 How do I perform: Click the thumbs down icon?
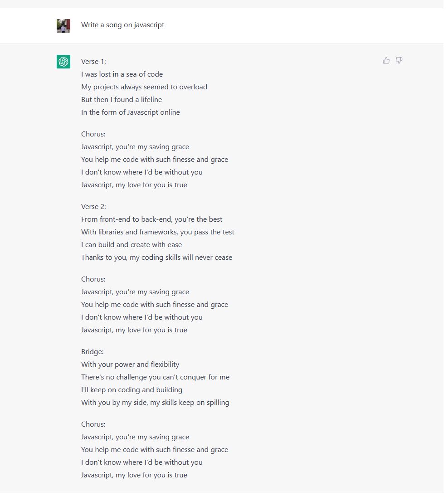click(x=403, y=61)
